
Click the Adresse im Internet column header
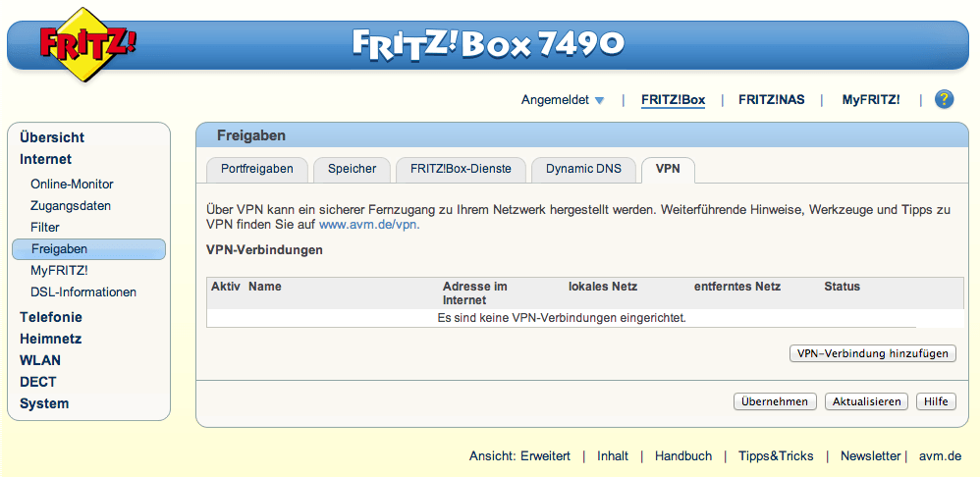(x=475, y=293)
